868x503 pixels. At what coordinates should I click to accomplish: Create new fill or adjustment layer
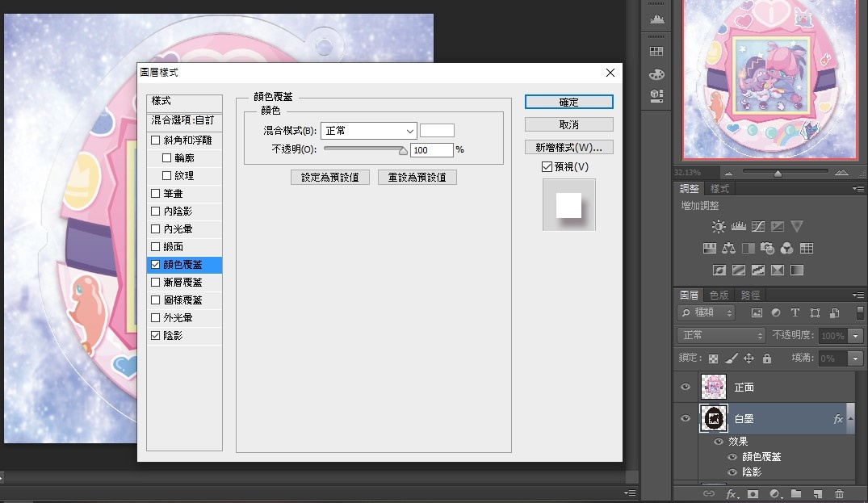[774, 493]
